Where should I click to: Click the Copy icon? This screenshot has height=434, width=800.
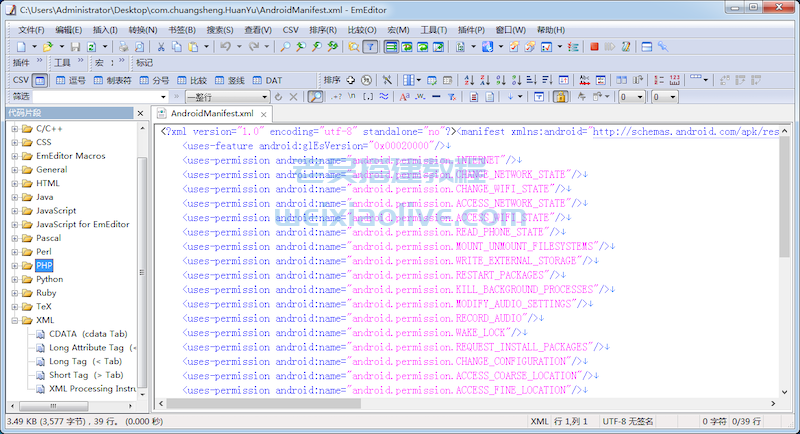tap(177, 47)
